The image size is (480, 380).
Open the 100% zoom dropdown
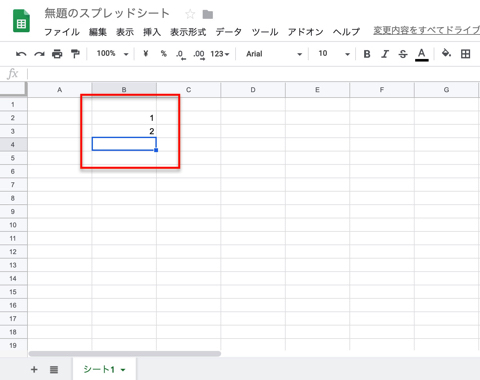112,53
